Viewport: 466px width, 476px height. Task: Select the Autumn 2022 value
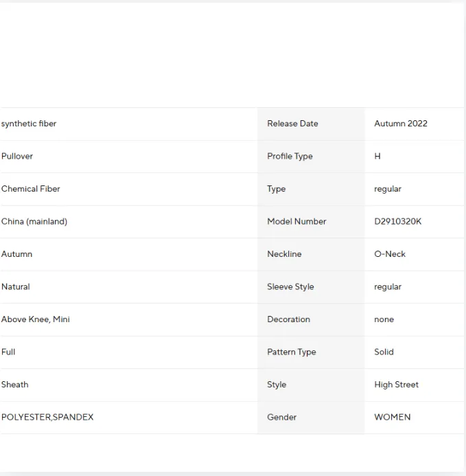(x=401, y=124)
